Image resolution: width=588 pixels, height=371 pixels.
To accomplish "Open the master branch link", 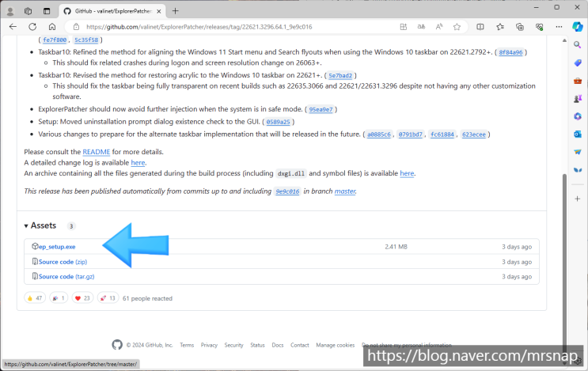I will pyautogui.click(x=345, y=191).
